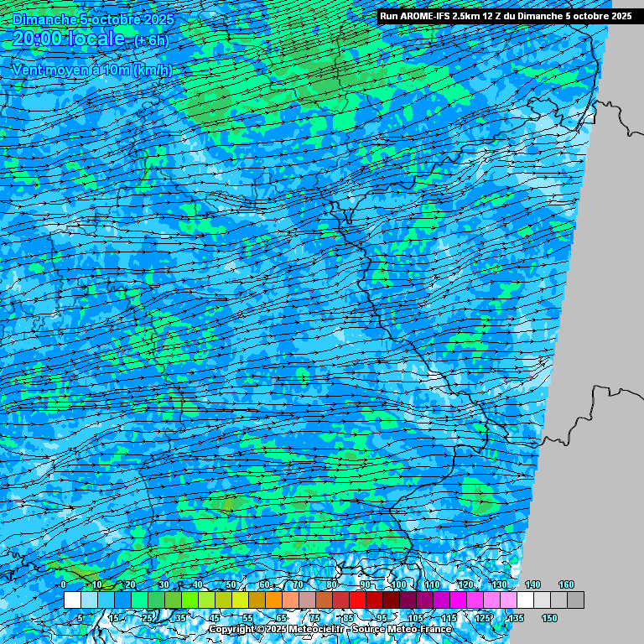Click the white 0 km/h legend swatch

[72, 600]
